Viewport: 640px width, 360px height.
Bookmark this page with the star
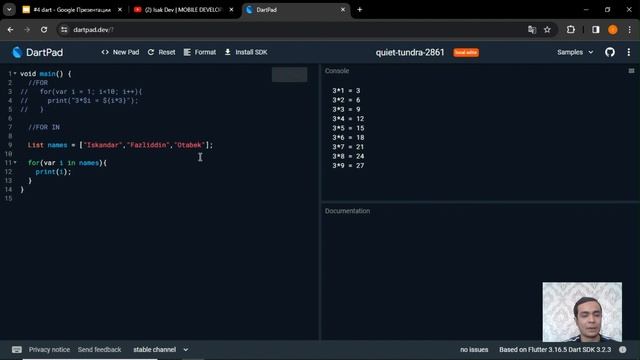coord(547,30)
